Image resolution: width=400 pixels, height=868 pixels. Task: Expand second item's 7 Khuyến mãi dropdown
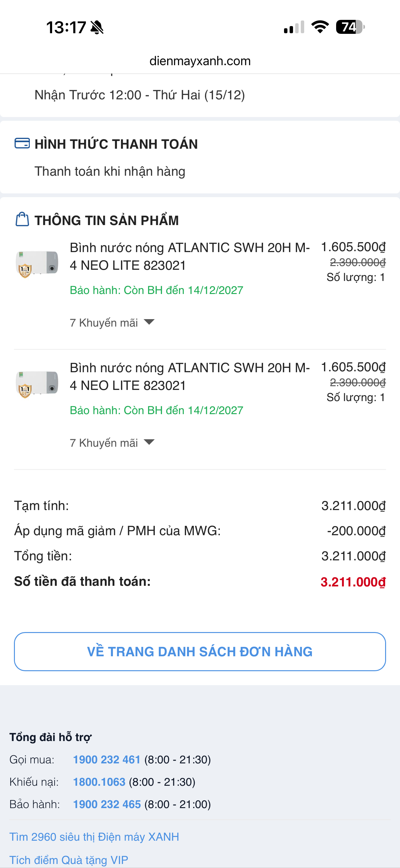tap(112, 442)
